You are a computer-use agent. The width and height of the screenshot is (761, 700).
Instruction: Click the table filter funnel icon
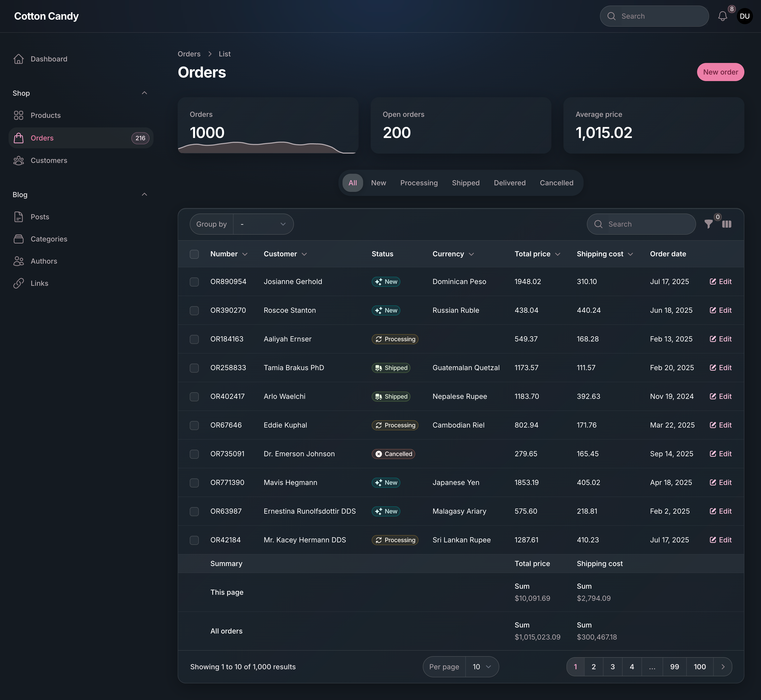(708, 224)
